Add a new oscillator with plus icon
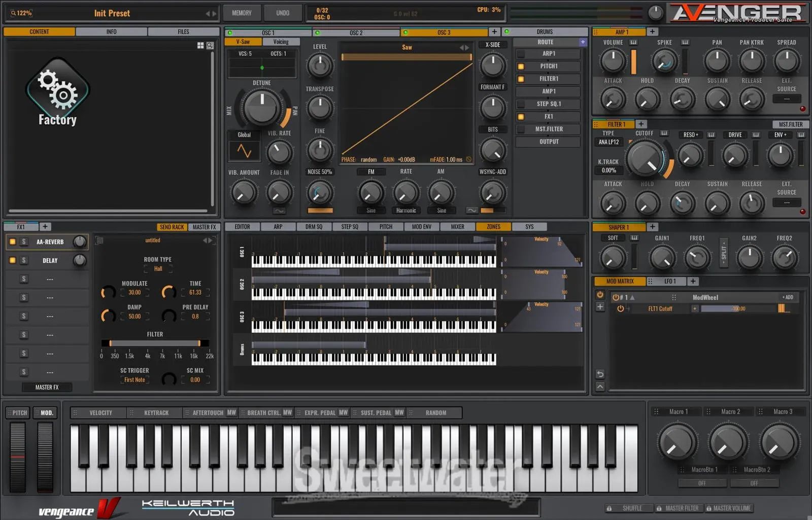The height and width of the screenshot is (520, 812). pos(494,32)
